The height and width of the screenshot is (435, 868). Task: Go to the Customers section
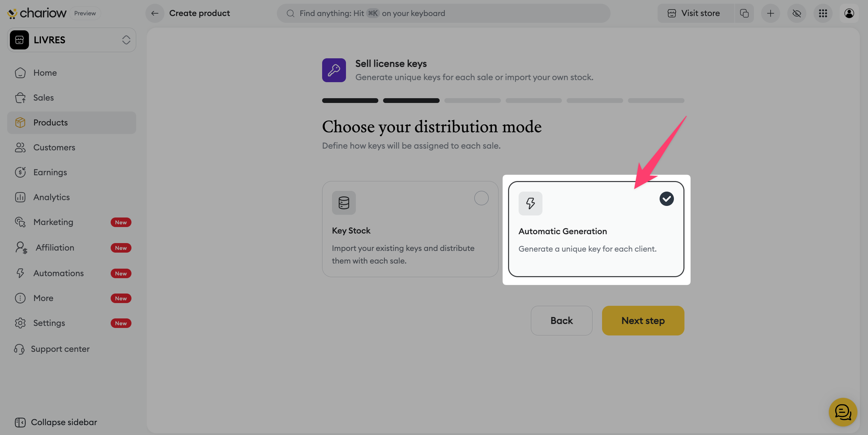pyautogui.click(x=54, y=147)
